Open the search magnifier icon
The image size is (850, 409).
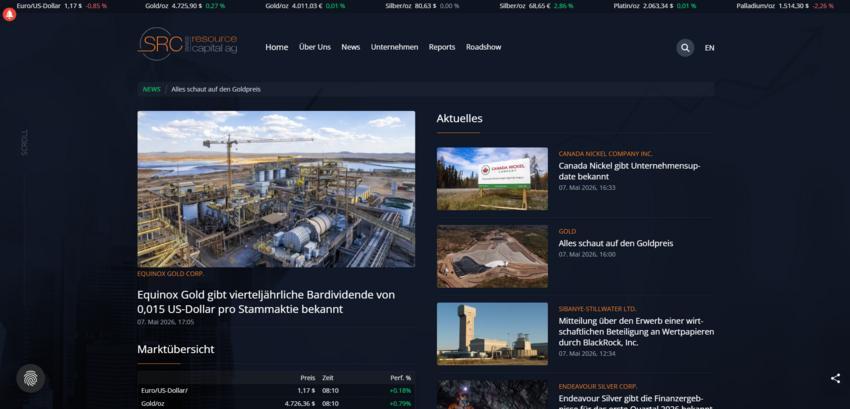[x=685, y=48]
